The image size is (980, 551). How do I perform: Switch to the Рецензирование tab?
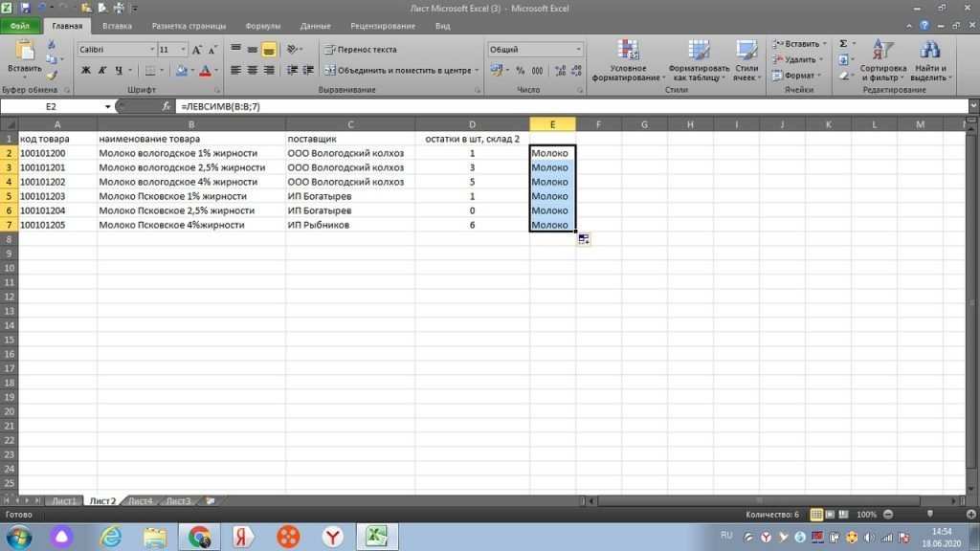pos(383,26)
